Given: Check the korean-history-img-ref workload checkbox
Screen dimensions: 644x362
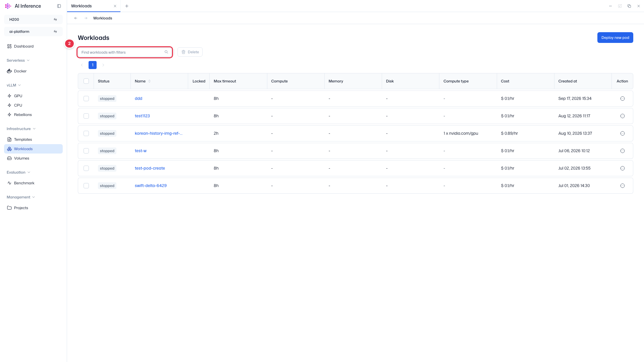Looking at the screenshot, I should pos(86,133).
